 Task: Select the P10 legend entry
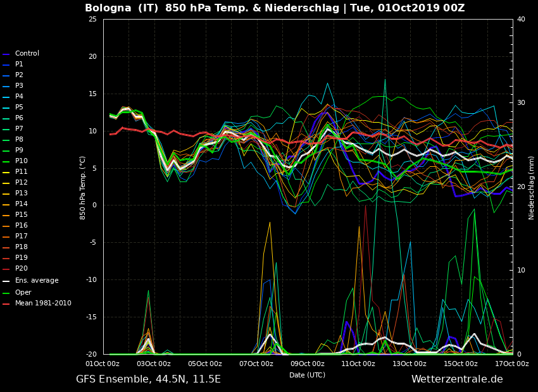pos(21,161)
